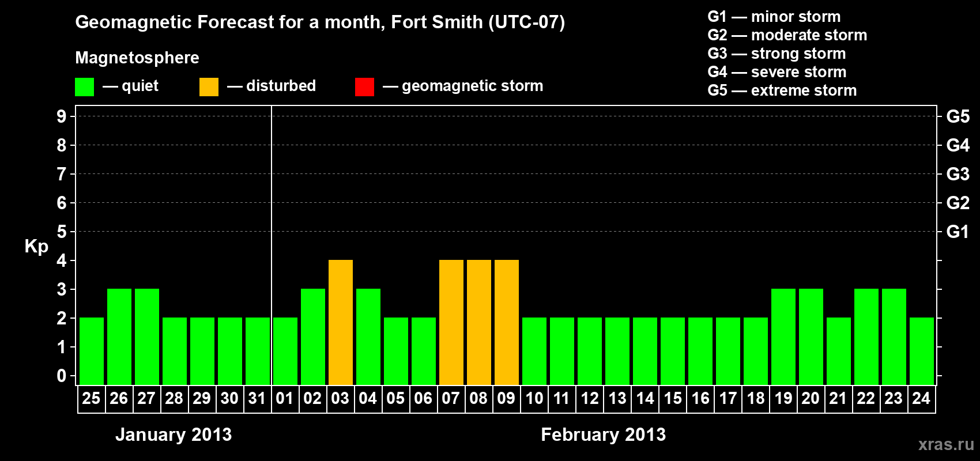980x461 pixels.
Task: Click the date label '16' on the axis
Action: 700,398
